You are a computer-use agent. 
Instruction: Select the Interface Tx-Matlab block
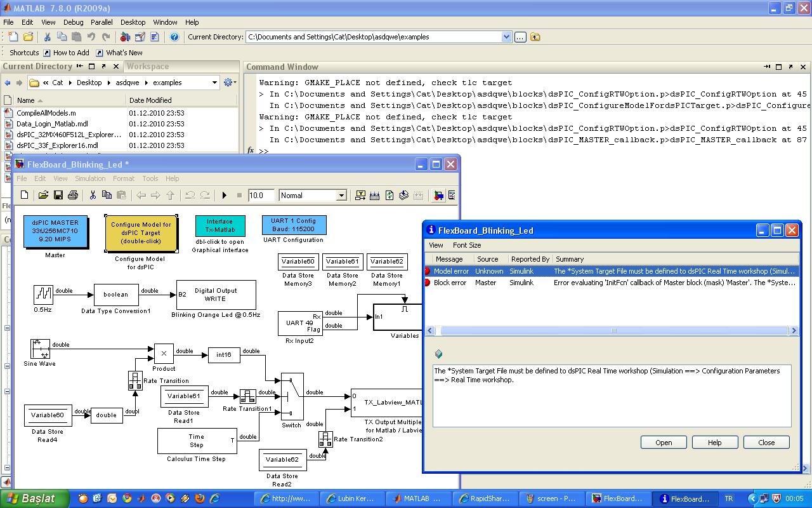coord(219,225)
